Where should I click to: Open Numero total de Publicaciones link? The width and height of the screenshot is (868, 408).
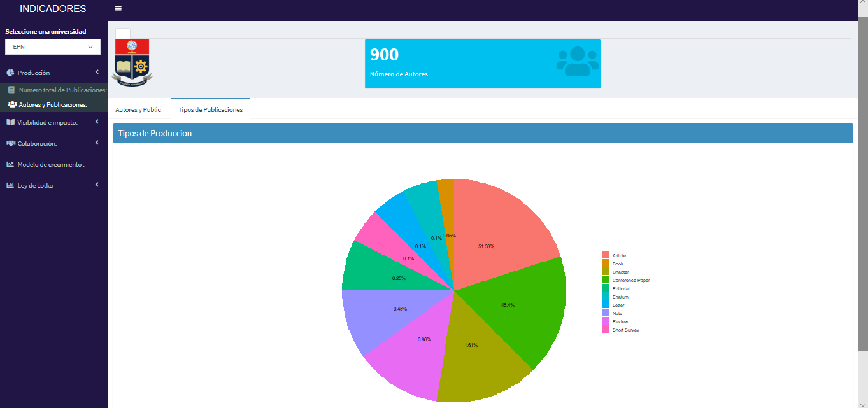point(62,90)
